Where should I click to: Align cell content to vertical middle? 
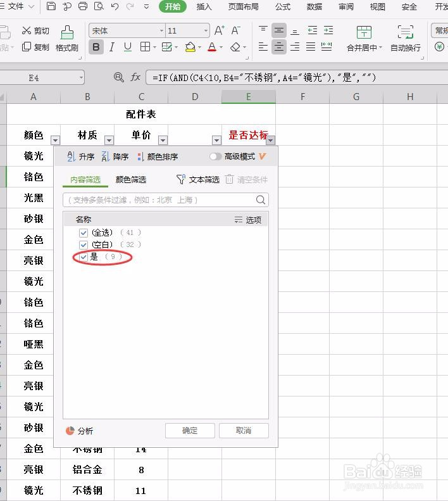point(279,30)
